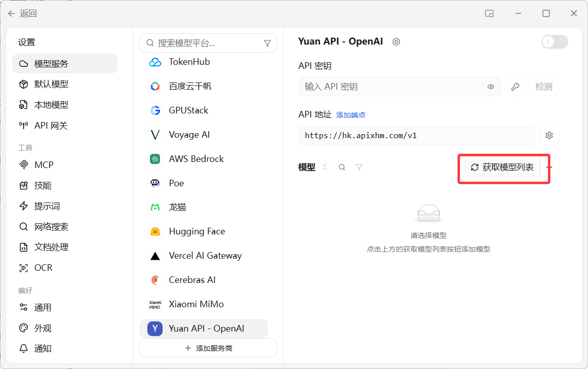Open MCP tools section
The width and height of the screenshot is (588, 369).
coord(65,165)
